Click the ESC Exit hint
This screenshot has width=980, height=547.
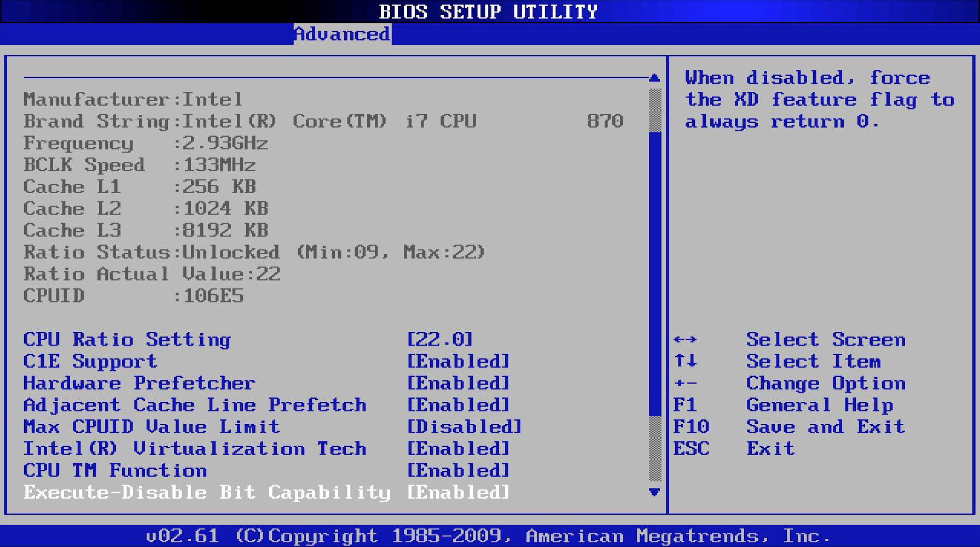[x=734, y=449]
